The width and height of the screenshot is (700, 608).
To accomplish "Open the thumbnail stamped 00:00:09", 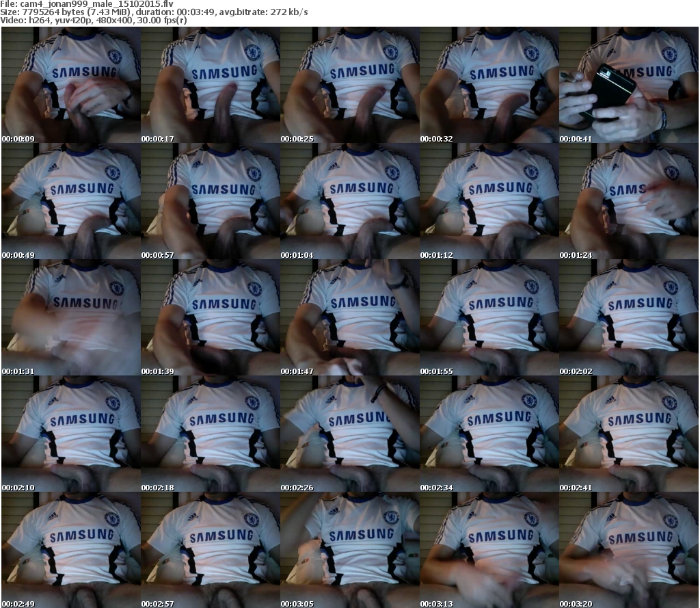I will [x=71, y=85].
